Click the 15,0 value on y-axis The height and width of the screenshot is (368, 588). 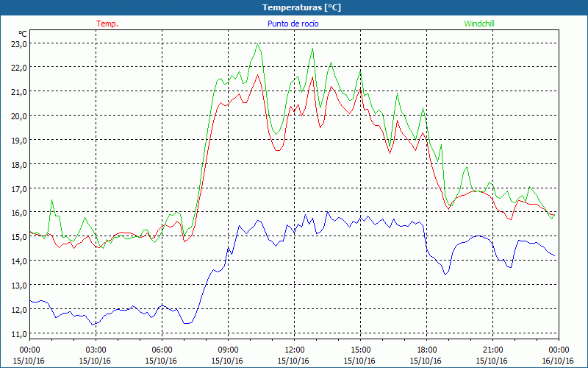(19, 237)
